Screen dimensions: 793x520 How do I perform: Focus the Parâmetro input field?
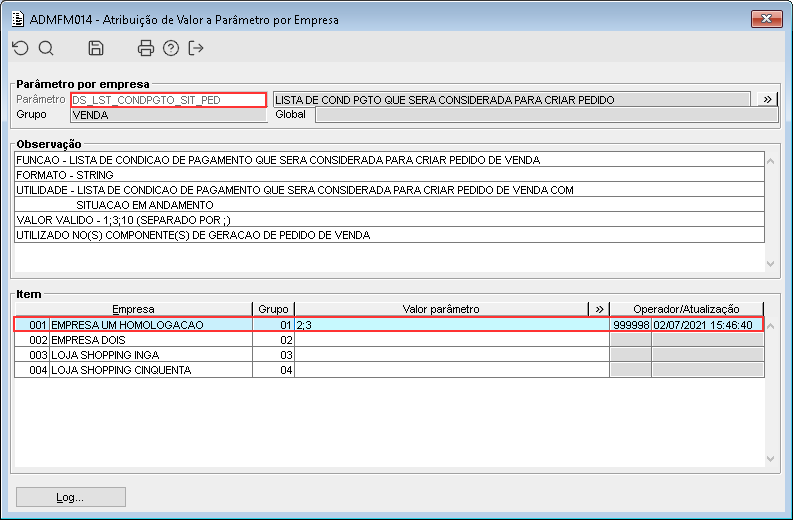click(168, 100)
